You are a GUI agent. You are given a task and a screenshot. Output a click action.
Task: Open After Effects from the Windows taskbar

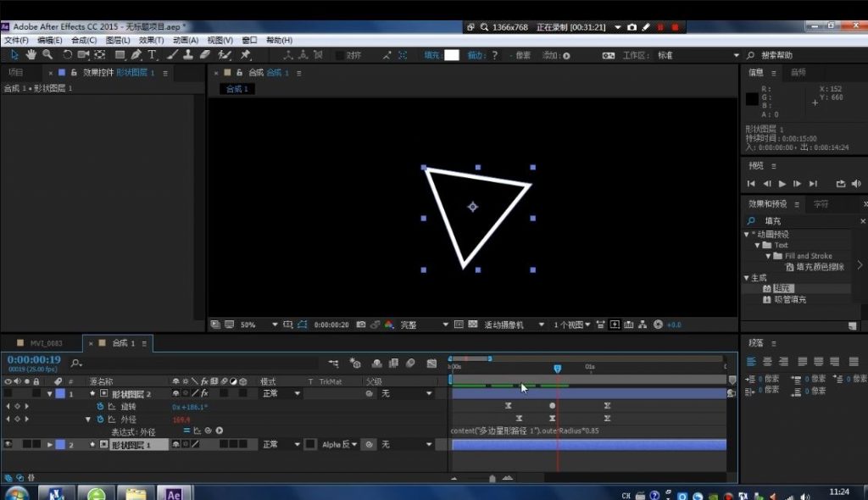click(x=174, y=494)
